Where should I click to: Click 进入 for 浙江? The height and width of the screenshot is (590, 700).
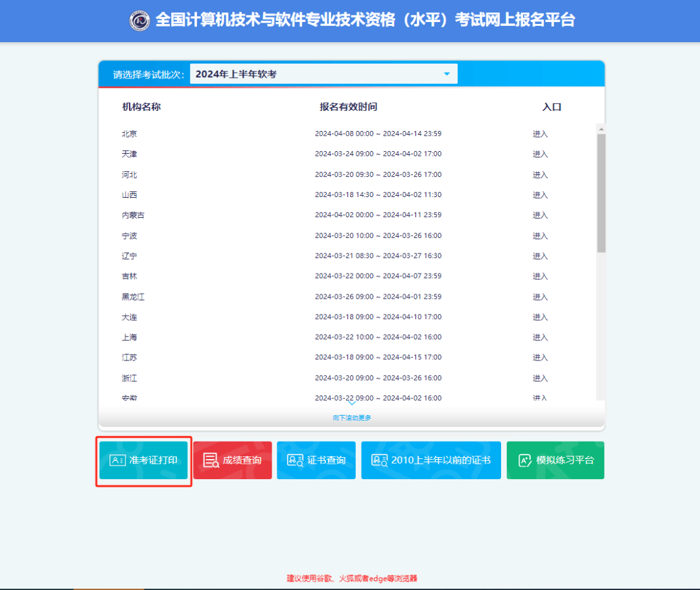pos(540,378)
